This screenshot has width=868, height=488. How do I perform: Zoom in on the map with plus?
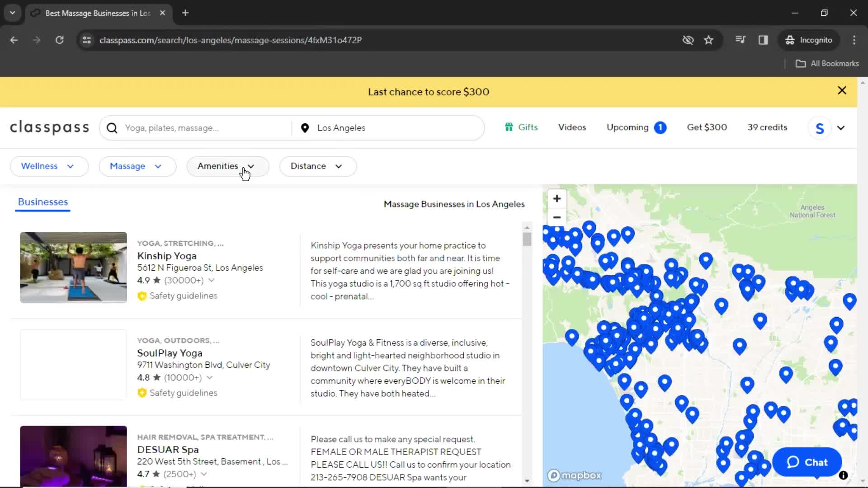coord(557,198)
